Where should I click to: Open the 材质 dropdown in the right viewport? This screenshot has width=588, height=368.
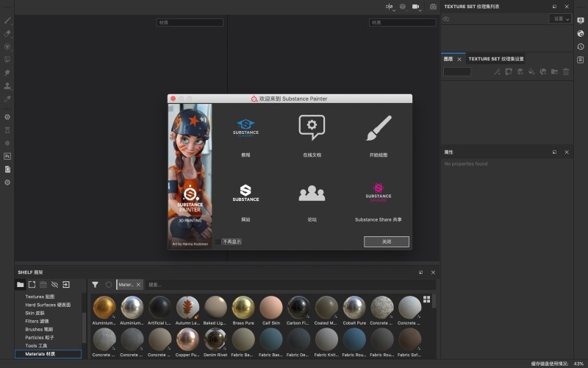point(402,23)
